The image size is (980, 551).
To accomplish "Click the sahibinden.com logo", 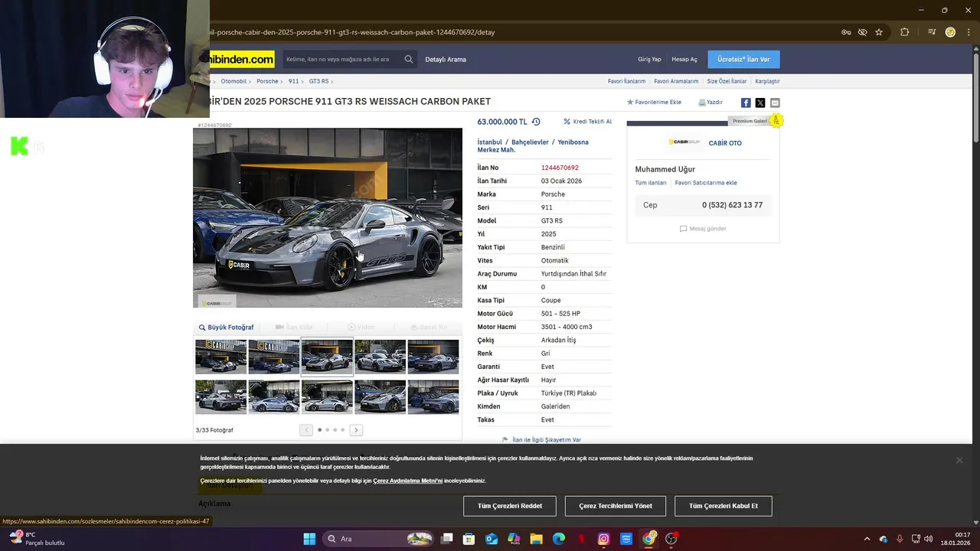I will [x=241, y=59].
